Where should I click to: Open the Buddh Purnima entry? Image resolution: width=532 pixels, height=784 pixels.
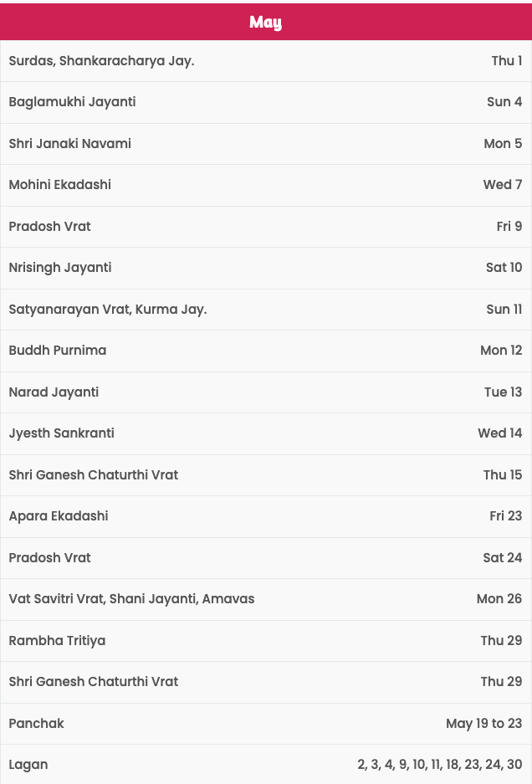tap(265, 351)
